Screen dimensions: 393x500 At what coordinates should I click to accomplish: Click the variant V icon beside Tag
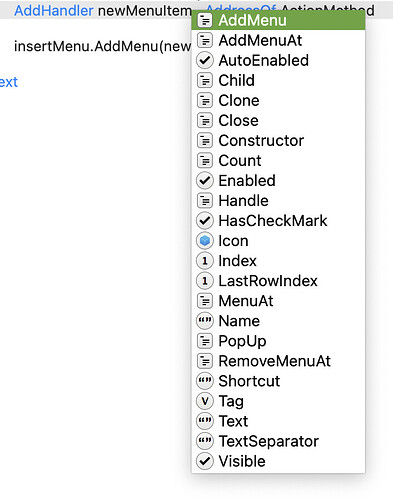[x=205, y=401]
